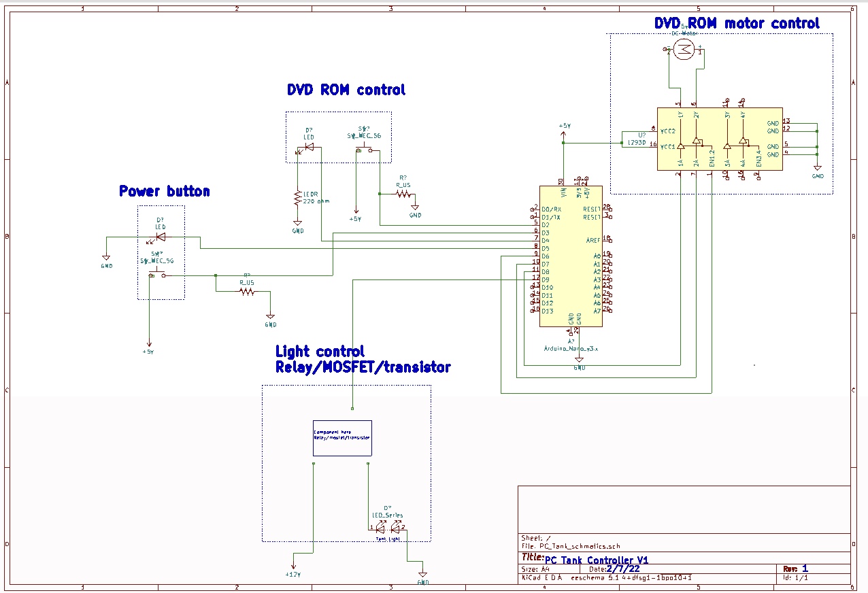The image size is (868, 593).
Task: Click the Relay/mosfet/transistor placeholder box
Action: (x=342, y=437)
